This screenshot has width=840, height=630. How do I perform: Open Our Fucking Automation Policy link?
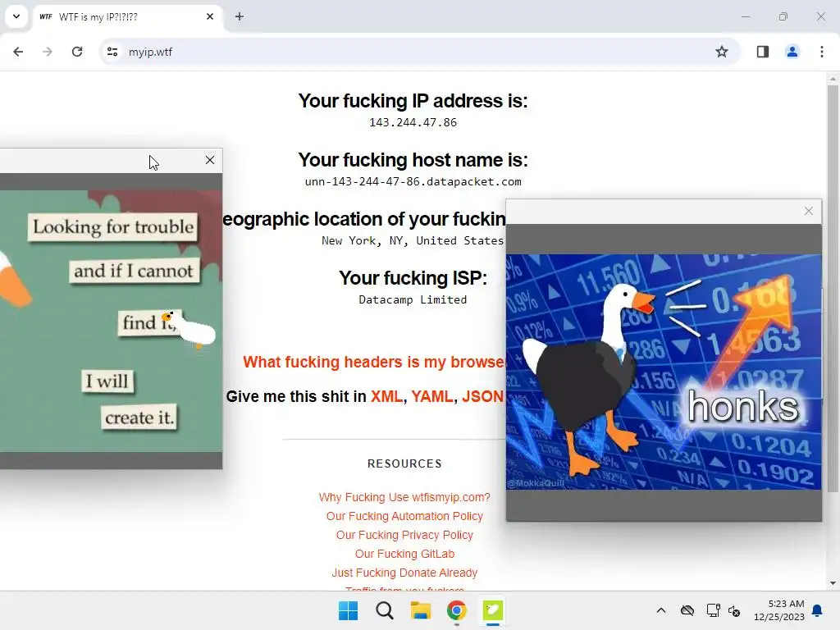pyautogui.click(x=404, y=516)
